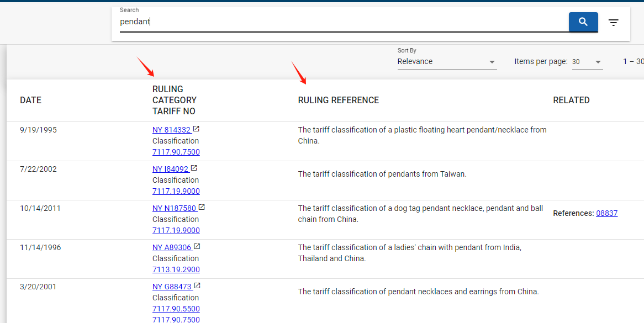Open the filter options icon

pyautogui.click(x=613, y=23)
